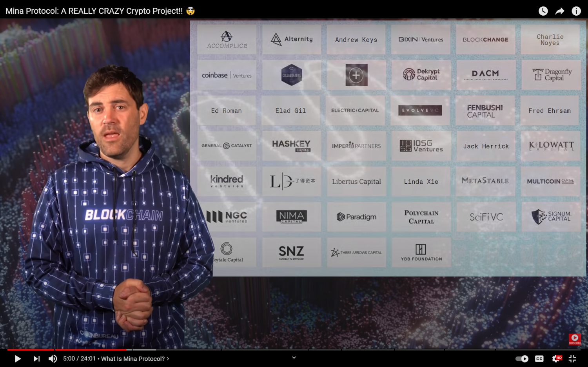The height and width of the screenshot is (367, 588).
Task: Click the red Subscribe watermark
Action: 575,339
